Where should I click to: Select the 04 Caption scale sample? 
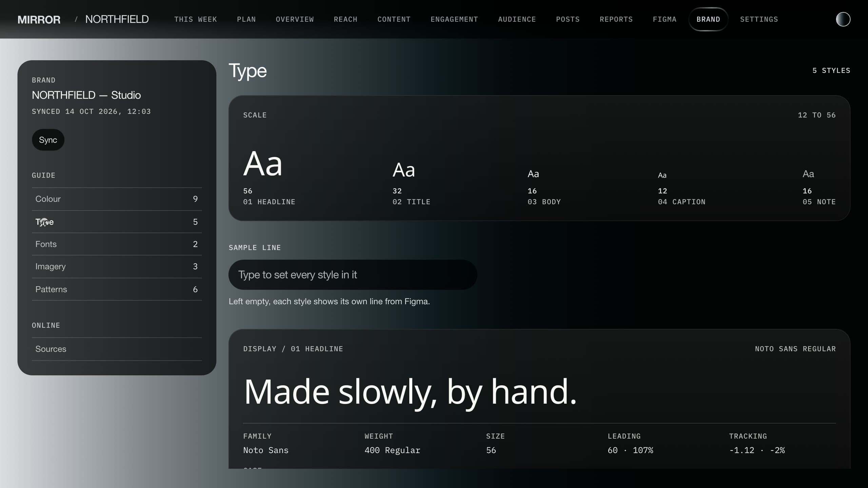point(682,188)
